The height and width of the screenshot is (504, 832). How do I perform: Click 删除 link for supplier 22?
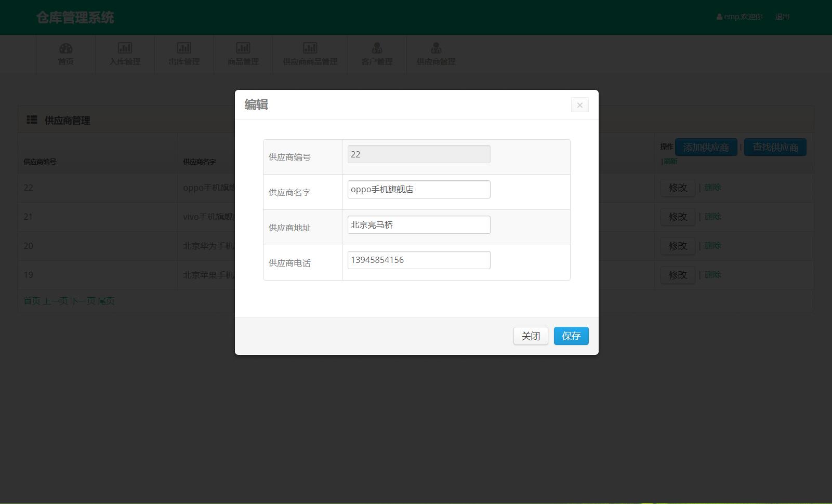pos(712,187)
